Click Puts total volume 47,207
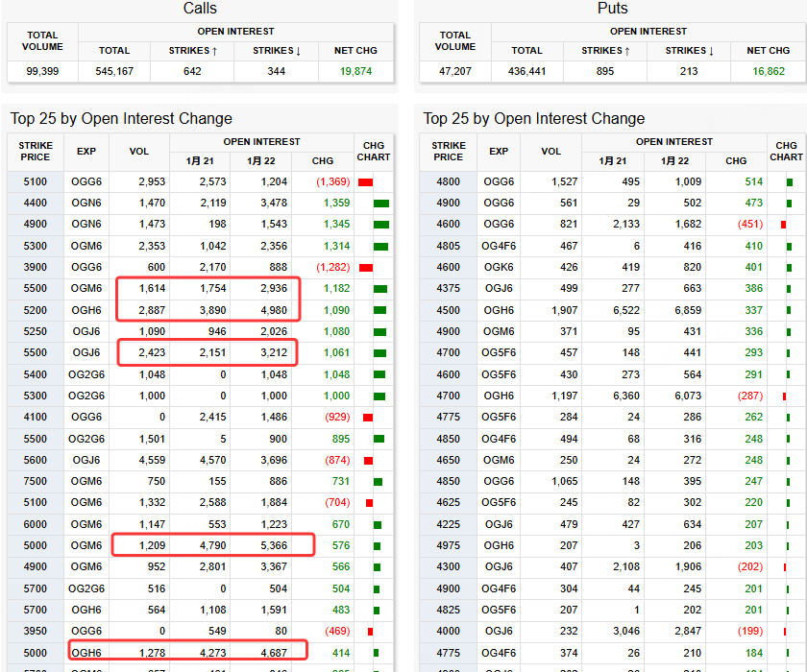 pos(455,71)
